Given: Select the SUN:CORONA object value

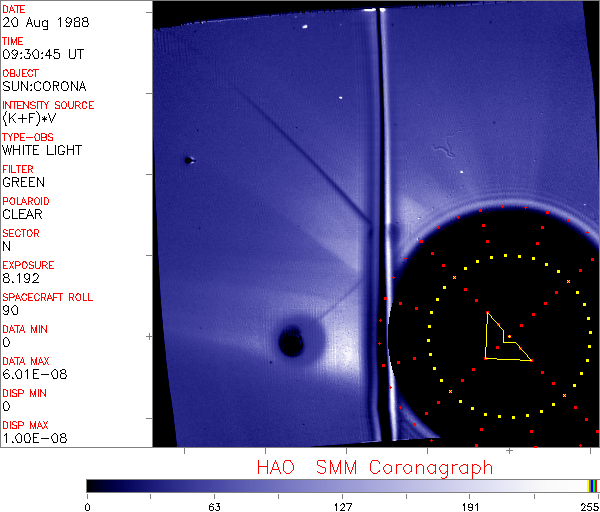Looking at the screenshot, I should [x=44, y=87].
